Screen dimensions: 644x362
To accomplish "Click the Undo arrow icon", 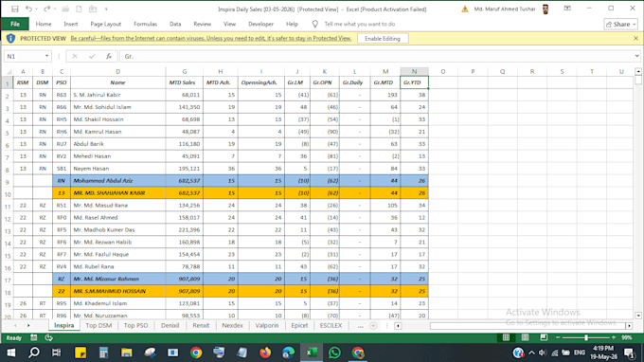I will point(28,9).
